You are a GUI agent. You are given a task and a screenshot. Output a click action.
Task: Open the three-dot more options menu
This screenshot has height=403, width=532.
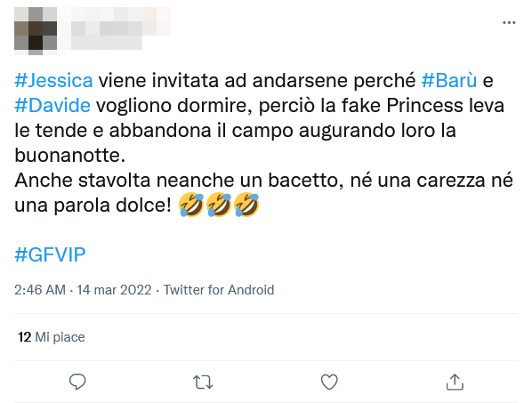click(509, 23)
